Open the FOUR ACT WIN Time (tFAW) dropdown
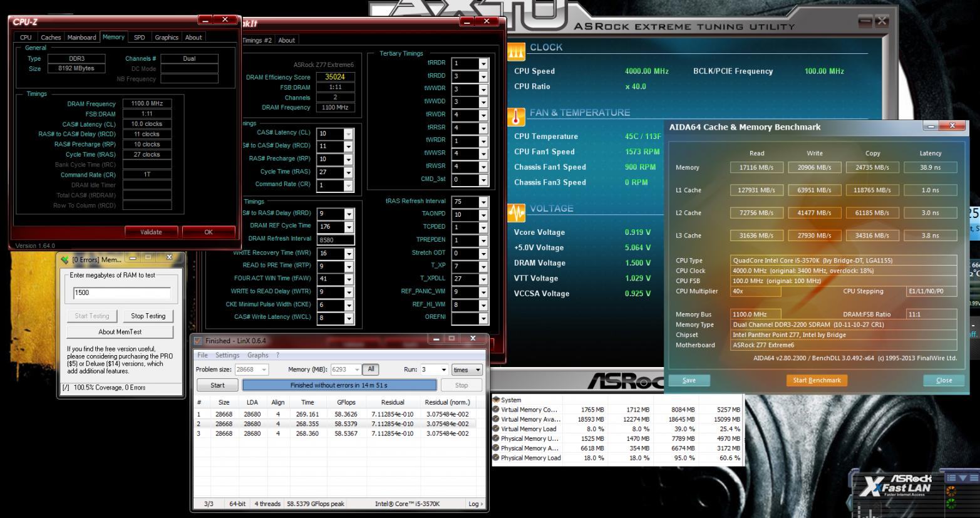 click(349, 279)
